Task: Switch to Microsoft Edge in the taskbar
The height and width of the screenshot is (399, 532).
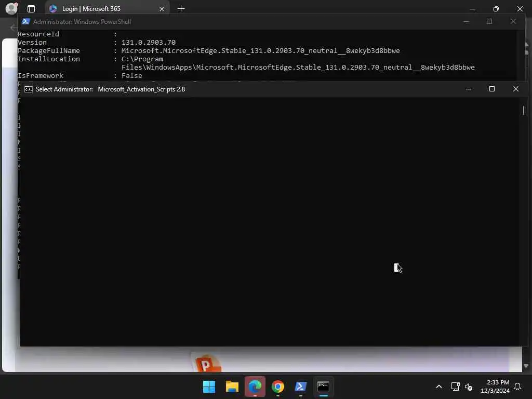Action: [255, 387]
